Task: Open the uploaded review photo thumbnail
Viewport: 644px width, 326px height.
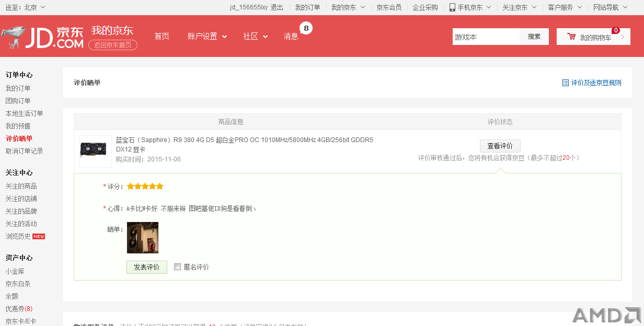Action: pyautogui.click(x=143, y=238)
